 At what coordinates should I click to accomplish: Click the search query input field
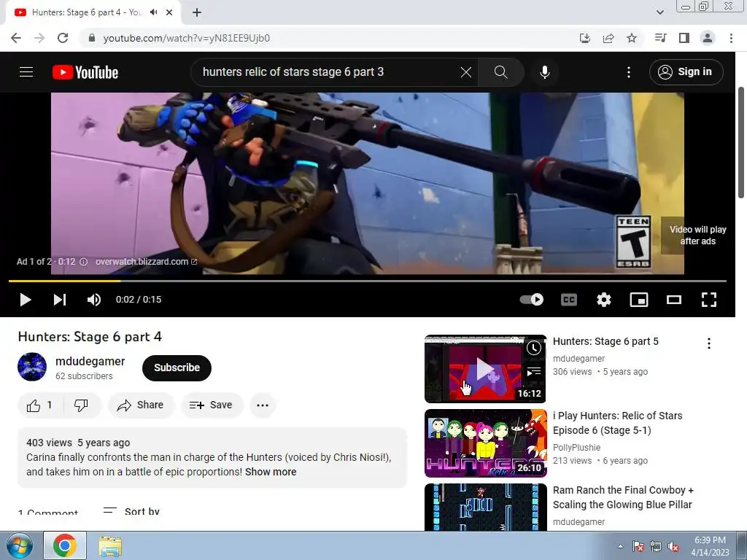click(328, 72)
